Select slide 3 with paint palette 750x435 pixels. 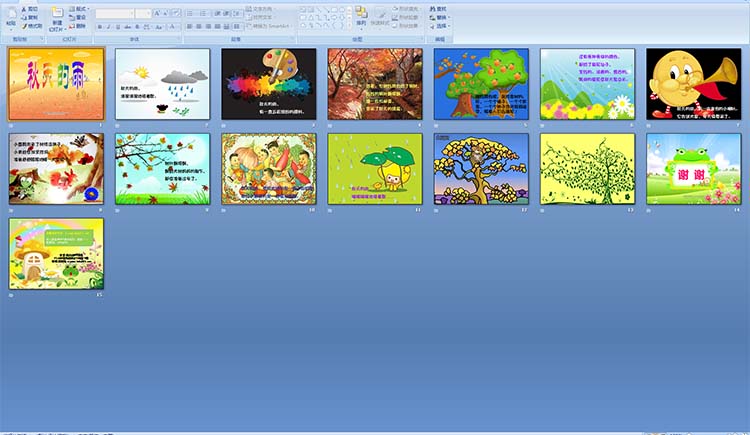pos(269,84)
